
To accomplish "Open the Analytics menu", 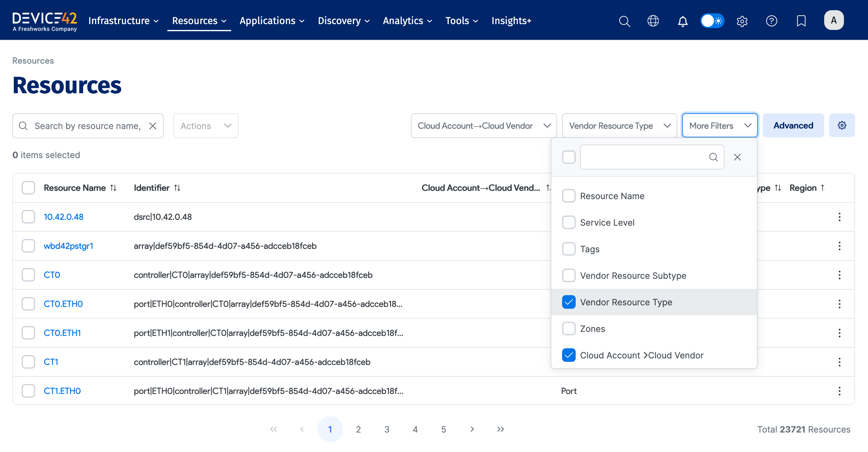I will click(407, 21).
